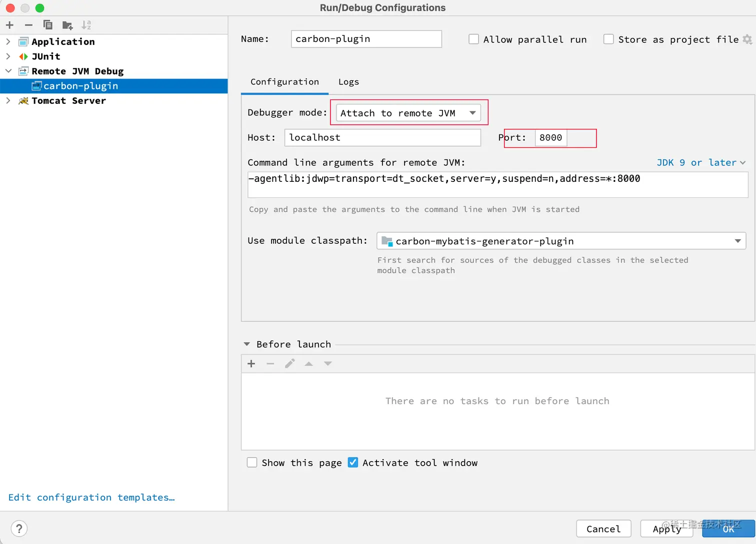Viewport: 756px width, 544px height.
Task: Expand the JUnit node
Action: click(x=8, y=56)
